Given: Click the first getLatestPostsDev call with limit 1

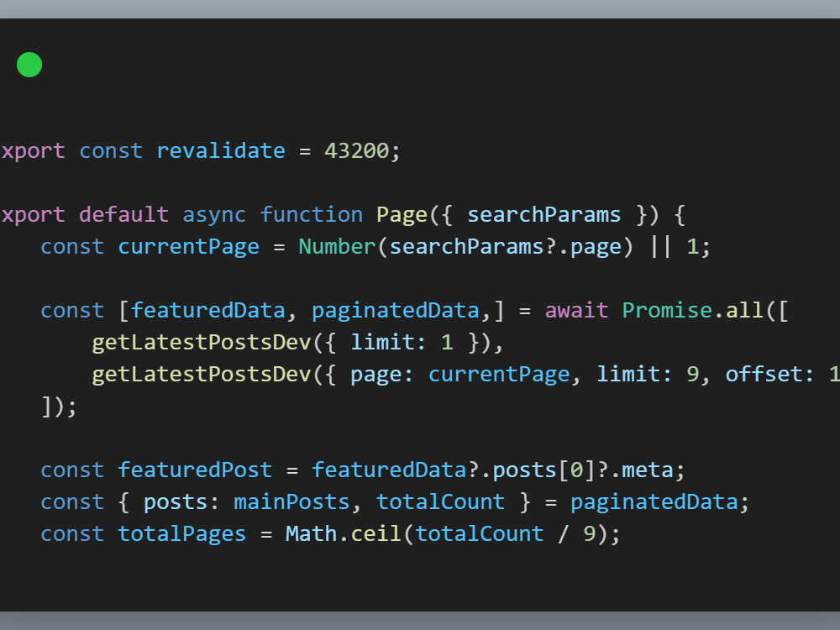Looking at the screenshot, I should 202,343.
